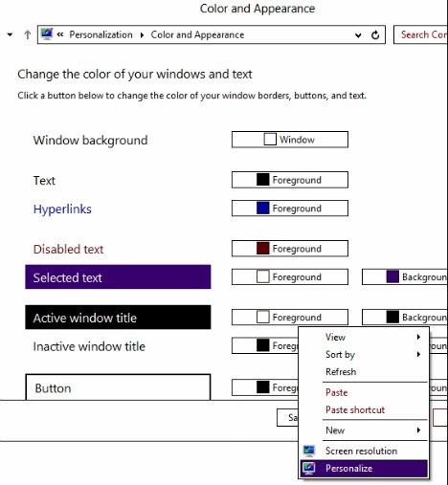Click the Search Control Panel field
448x485 pixels.
click(x=420, y=34)
